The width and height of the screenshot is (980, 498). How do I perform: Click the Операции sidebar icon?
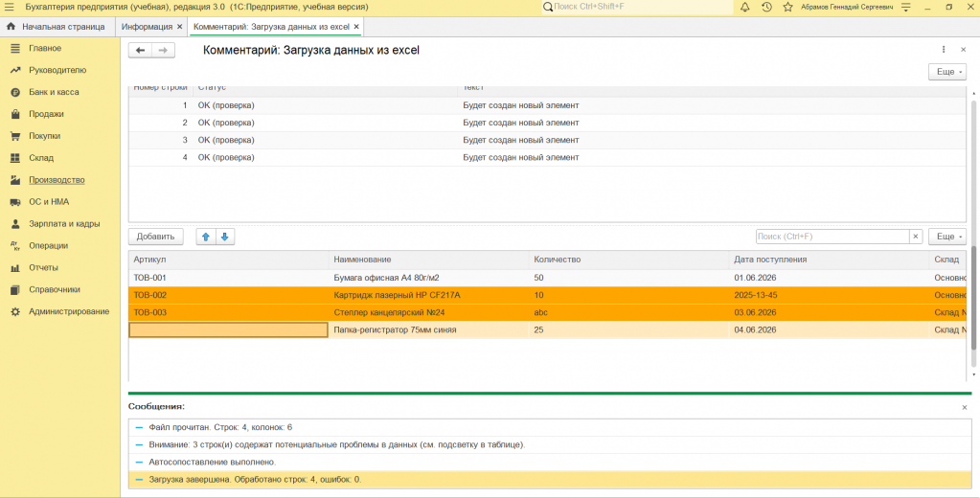point(15,245)
